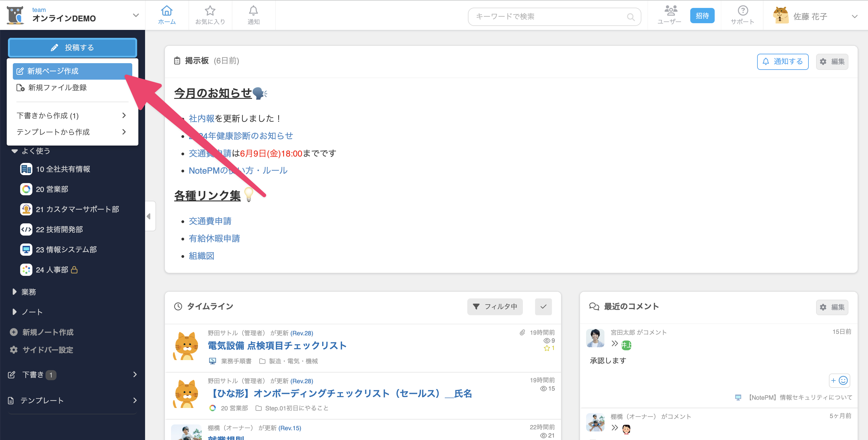Image resolution: width=868 pixels, height=440 pixels.
Task: Open 有給休暇申請 link
Action: pyautogui.click(x=214, y=239)
